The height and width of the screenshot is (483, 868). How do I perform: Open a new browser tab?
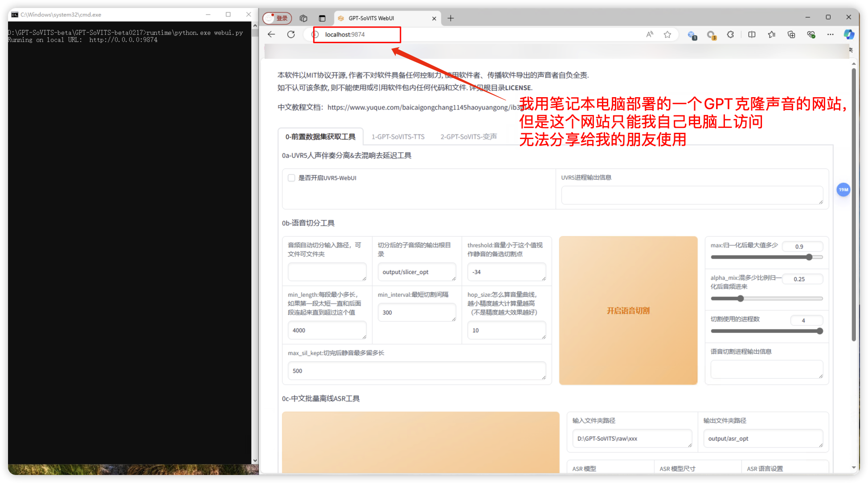(450, 18)
